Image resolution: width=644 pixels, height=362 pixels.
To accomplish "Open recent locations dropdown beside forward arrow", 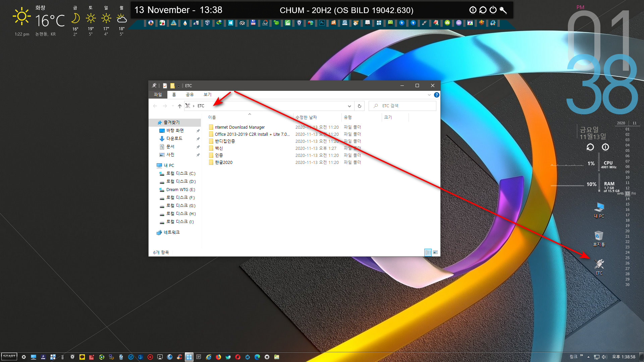I will 173,106.
